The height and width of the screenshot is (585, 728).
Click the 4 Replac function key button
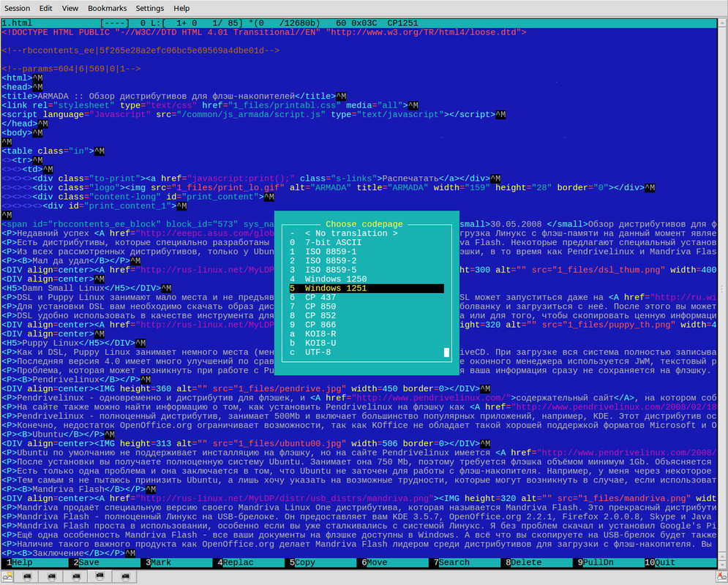[x=251, y=562]
